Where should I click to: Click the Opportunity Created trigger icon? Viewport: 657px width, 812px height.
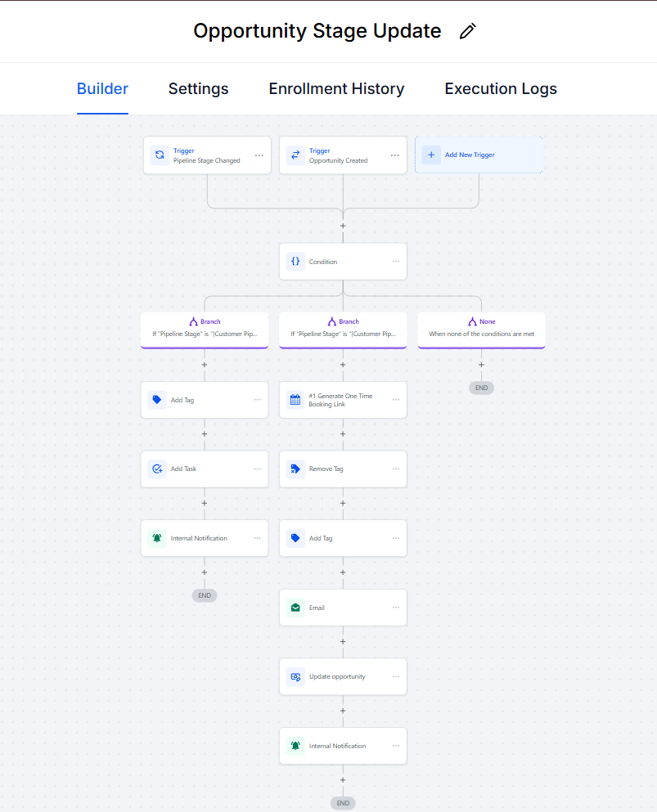tap(295, 155)
